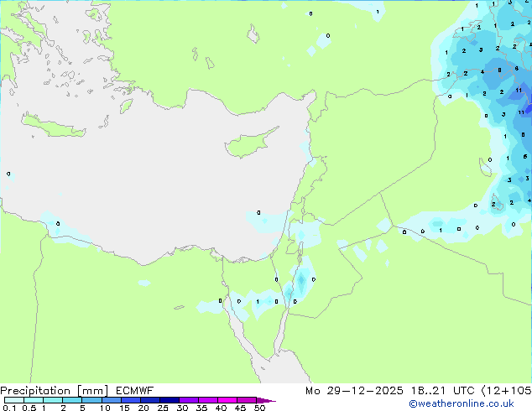Click legend value "45"
532x411 pixels.
[x=240, y=408]
